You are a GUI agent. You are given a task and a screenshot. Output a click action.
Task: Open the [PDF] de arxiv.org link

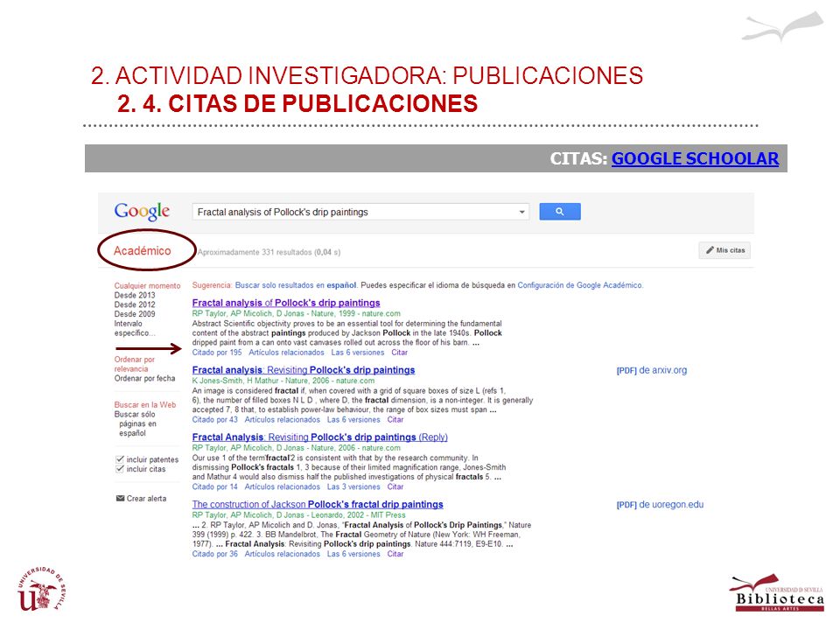click(x=651, y=370)
